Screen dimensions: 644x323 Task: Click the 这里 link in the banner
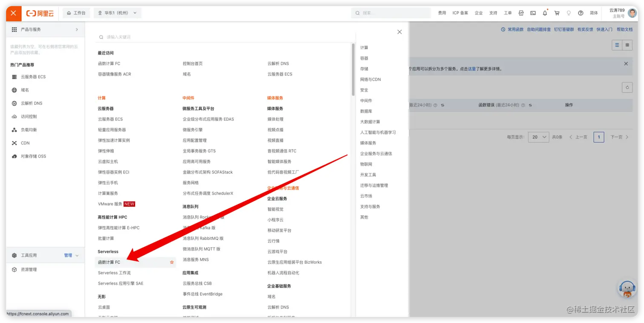click(x=472, y=69)
